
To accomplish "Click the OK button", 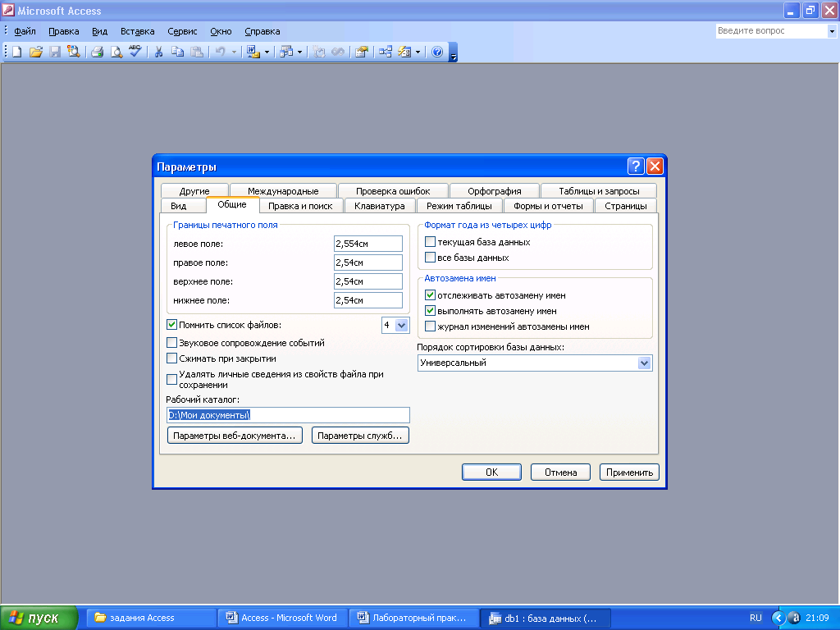I will (x=492, y=472).
